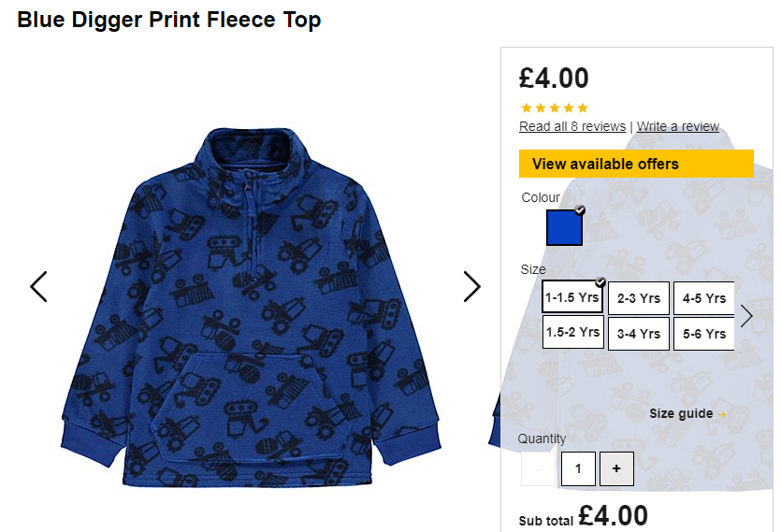Image resolution: width=781 pixels, height=532 pixels.
Task: Open Read all 8 reviews link
Action: [x=572, y=126]
